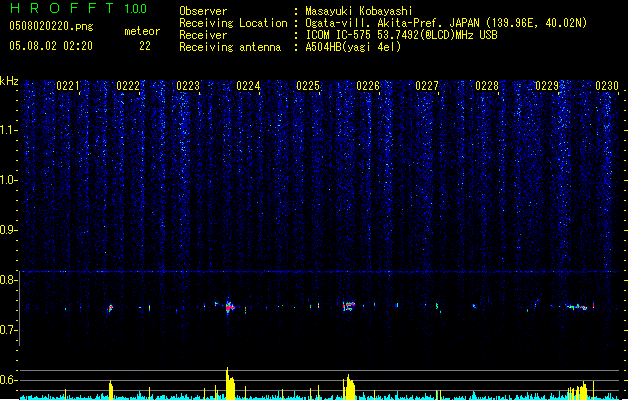The width and height of the screenshot is (629, 400).
Task: Click the Receiving Location label
Action: pos(233,23)
